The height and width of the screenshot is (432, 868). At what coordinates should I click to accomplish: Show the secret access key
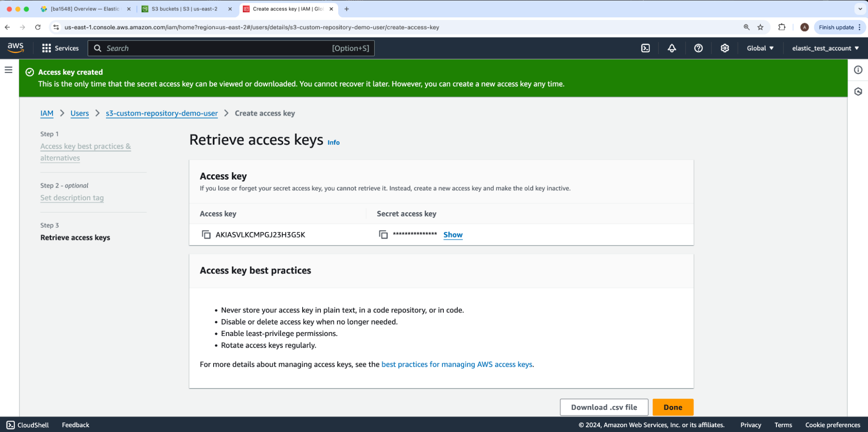452,235
